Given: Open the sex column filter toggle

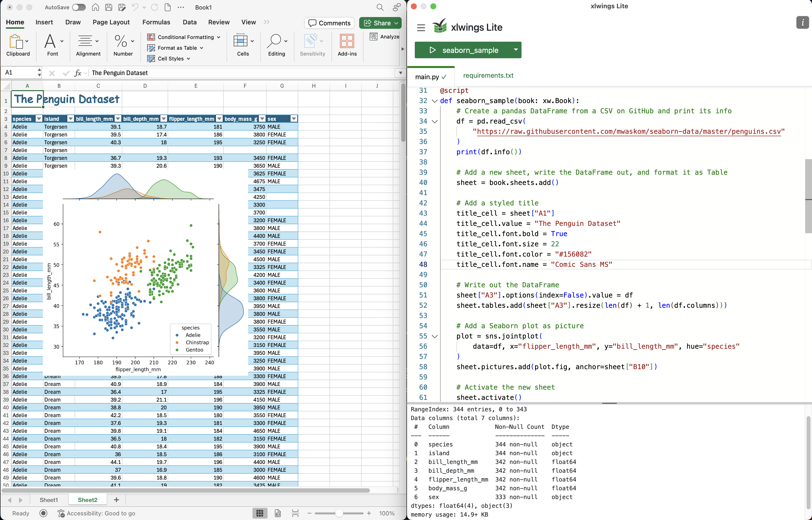Looking at the screenshot, I should pyautogui.click(x=294, y=118).
